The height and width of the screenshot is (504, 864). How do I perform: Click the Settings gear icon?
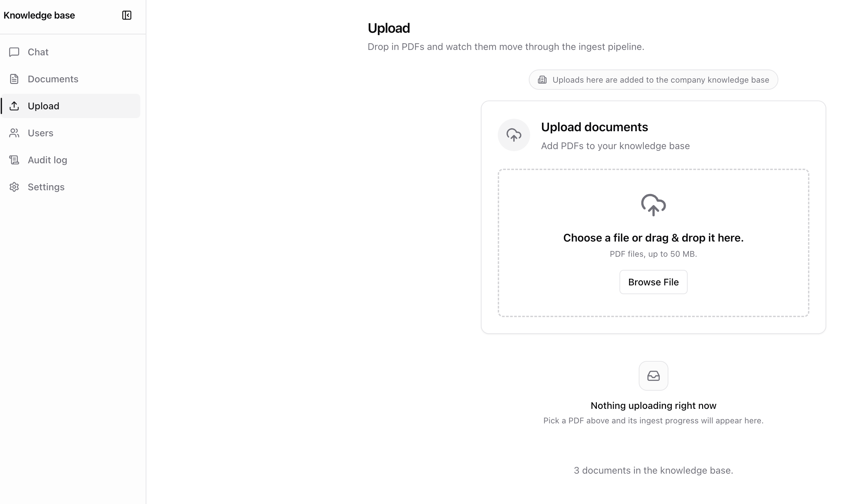[14, 187]
